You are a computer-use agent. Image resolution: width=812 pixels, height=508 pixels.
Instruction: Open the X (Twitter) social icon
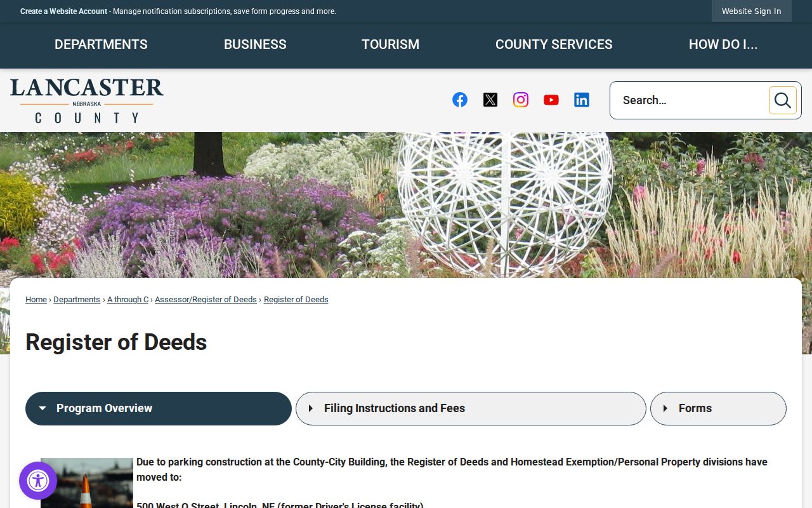tap(490, 100)
